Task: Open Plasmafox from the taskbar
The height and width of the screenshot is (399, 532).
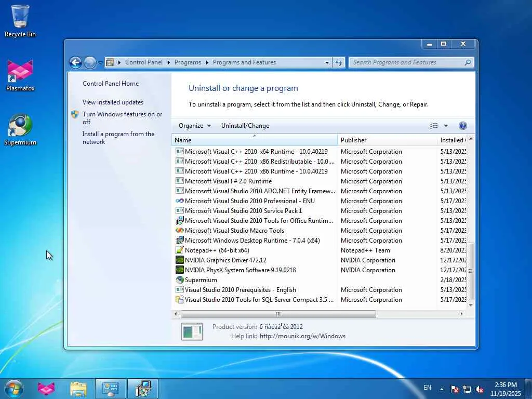Action: pos(46,389)
